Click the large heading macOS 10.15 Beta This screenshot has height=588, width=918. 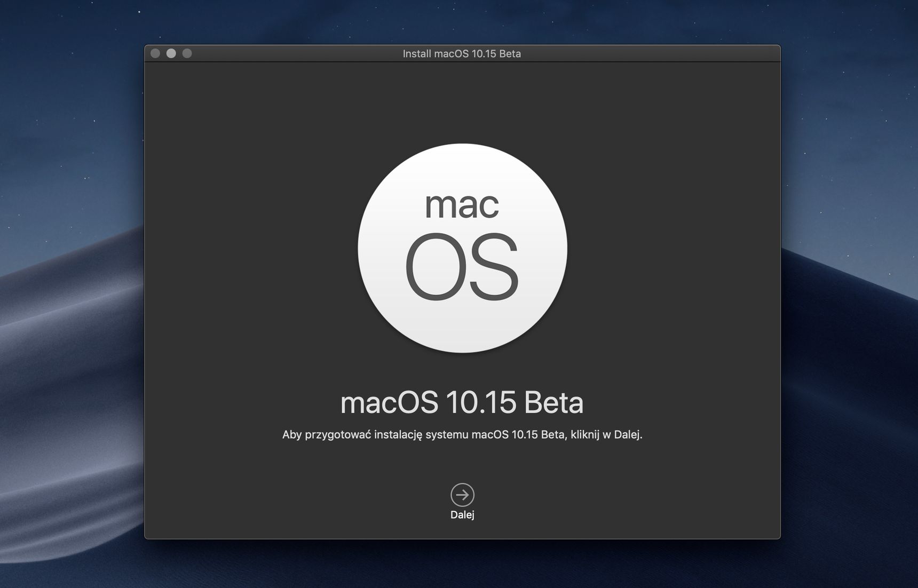pos(462,402)
